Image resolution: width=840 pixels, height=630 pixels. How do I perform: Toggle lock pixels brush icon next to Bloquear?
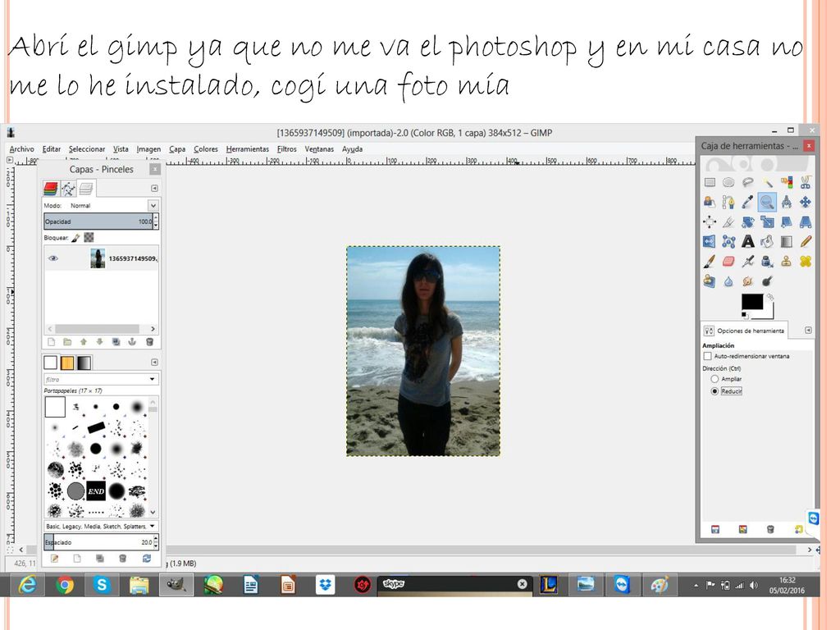click(x=76, y=237)
